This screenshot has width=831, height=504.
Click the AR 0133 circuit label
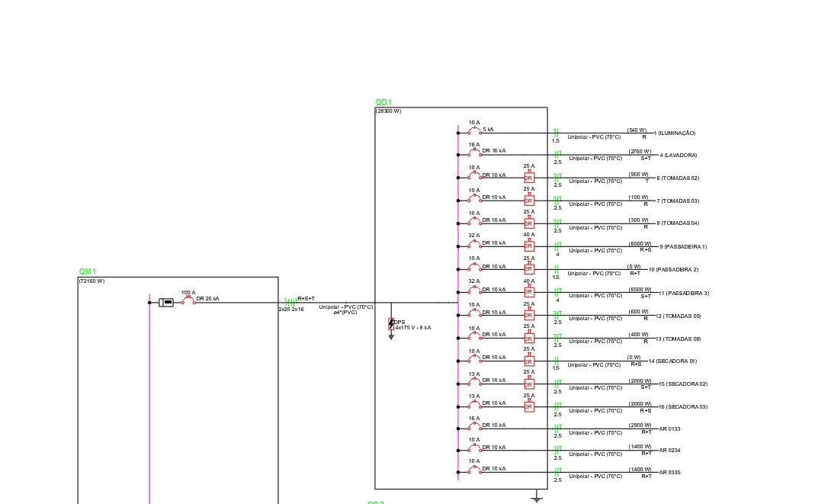[x=670, y=429]
